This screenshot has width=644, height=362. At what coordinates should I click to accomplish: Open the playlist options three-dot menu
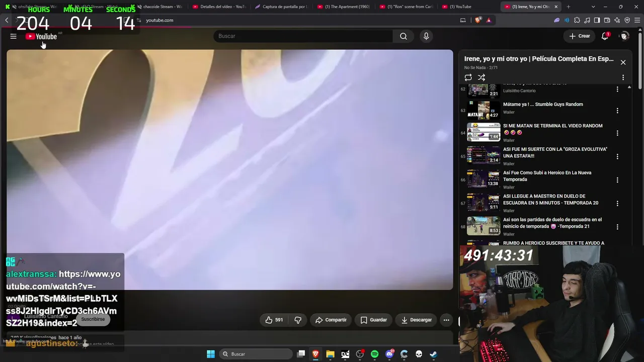point(623,77)
